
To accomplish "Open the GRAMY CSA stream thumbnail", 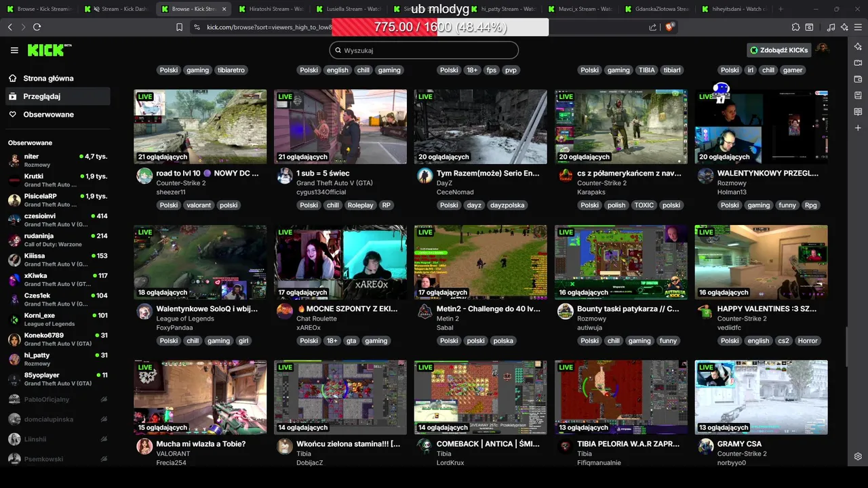I will (762, 397).
